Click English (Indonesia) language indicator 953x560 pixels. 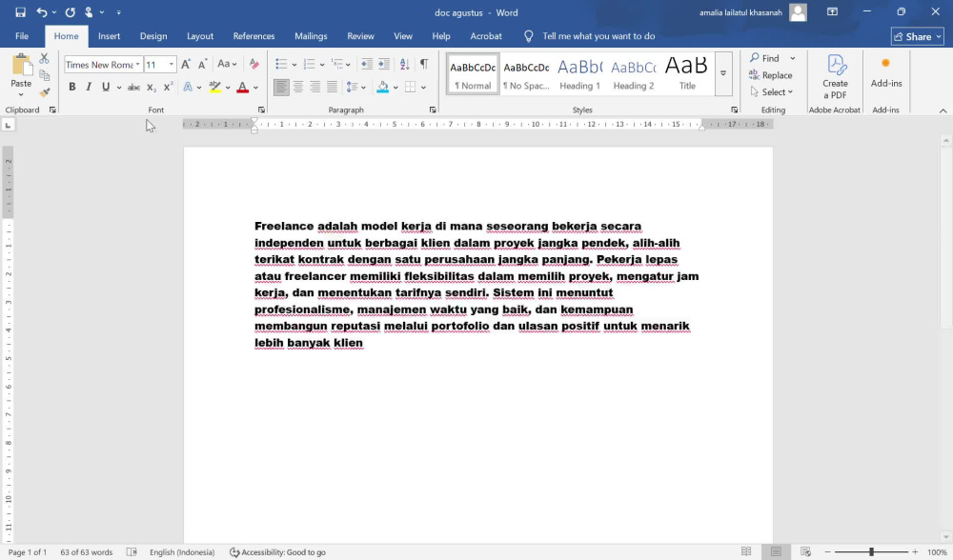(182, 552)
